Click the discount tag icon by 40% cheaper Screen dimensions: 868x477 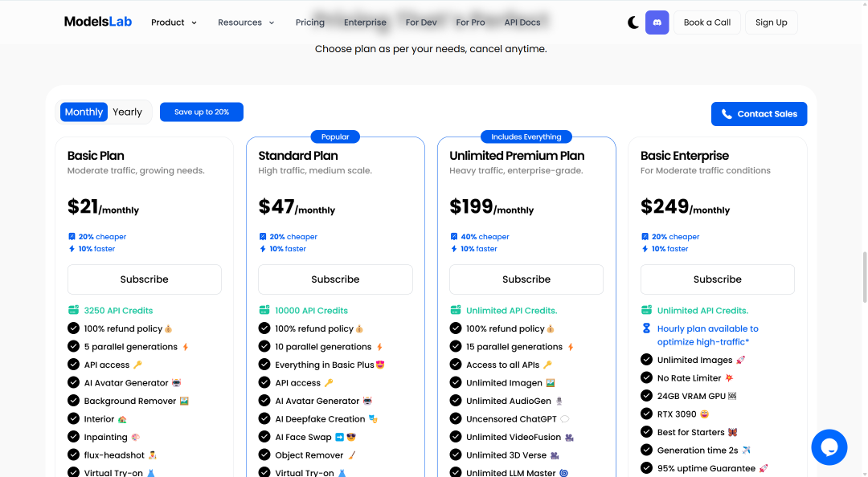454,236
